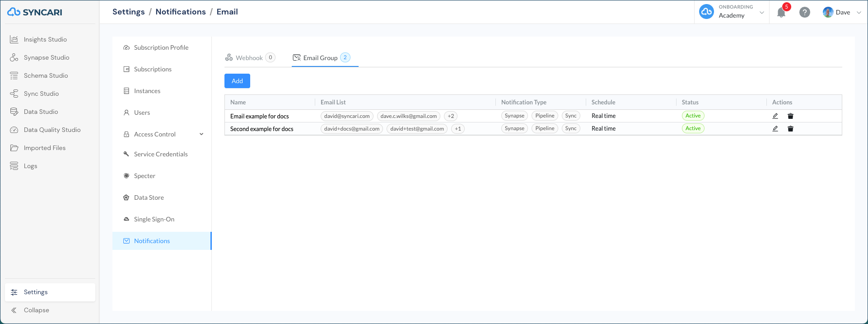Add a new email group
Image resolution: width=868 pixels, height=324 pixels.
[237, 81]
